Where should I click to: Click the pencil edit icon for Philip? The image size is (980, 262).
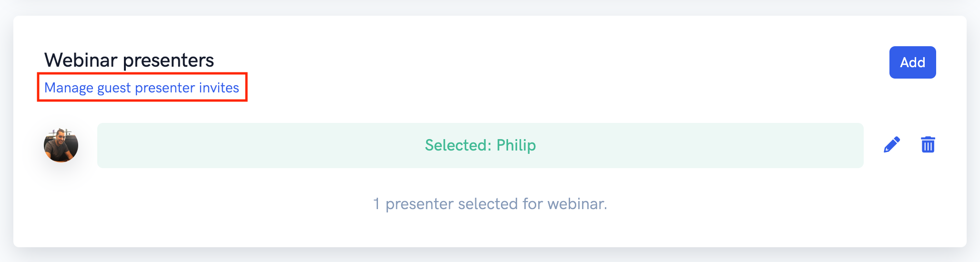coord(892,145)
